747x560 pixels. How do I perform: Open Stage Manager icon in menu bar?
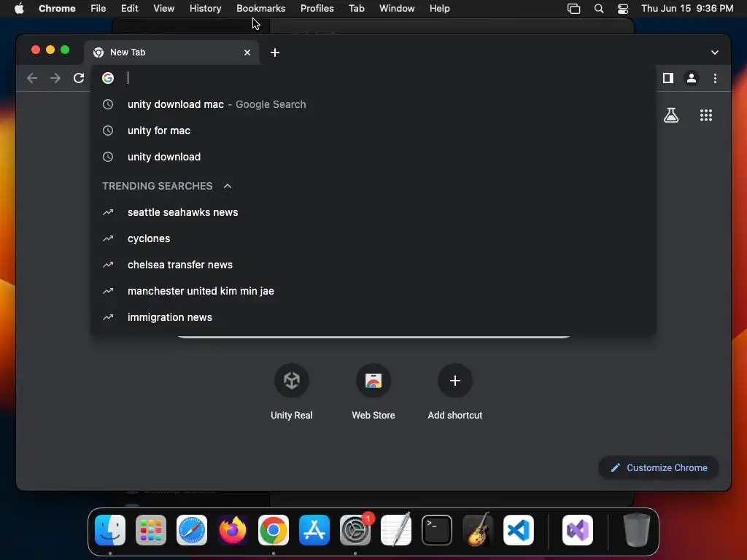click(x=573, y=9)
